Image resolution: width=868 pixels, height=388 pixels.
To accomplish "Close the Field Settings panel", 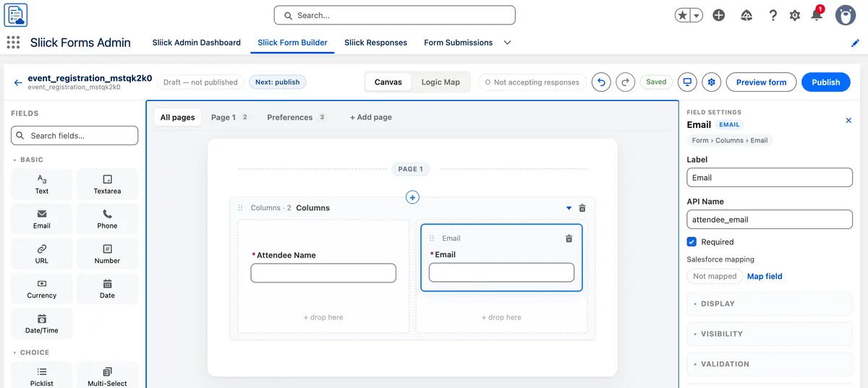I will pyautogui.click(x=848, y=121).
